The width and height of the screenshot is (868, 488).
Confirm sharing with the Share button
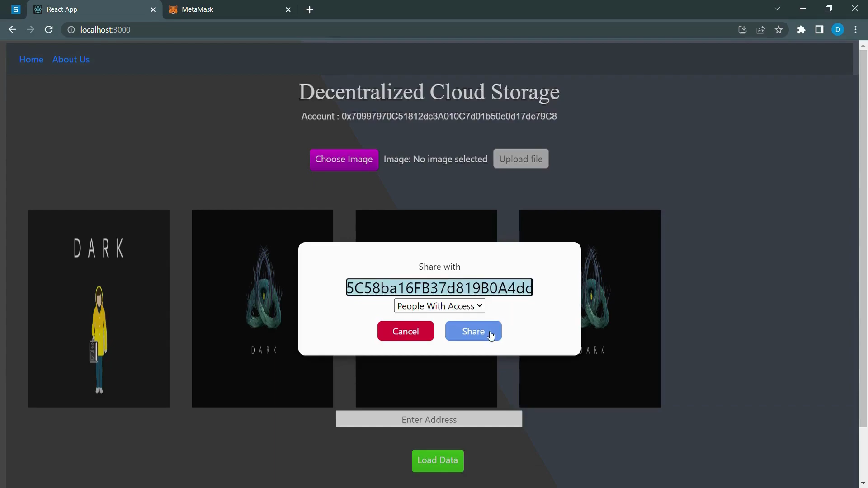[473, 331]
